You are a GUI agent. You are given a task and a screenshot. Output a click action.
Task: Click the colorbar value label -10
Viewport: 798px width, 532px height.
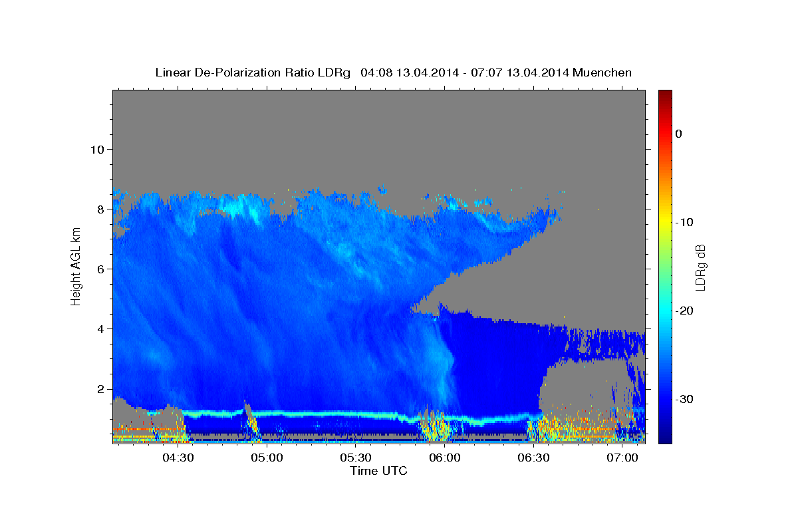685,222
